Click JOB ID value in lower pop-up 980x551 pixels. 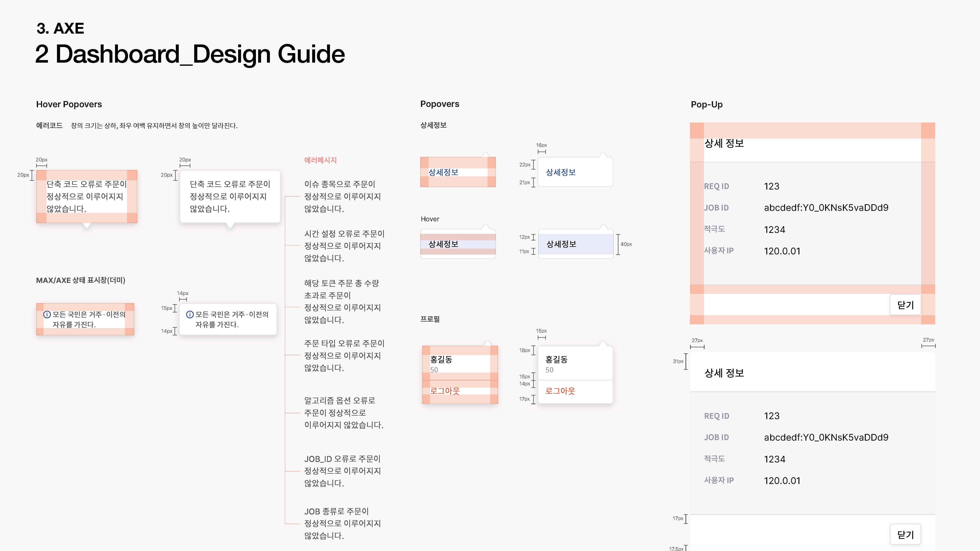click(x=826, y=437)
